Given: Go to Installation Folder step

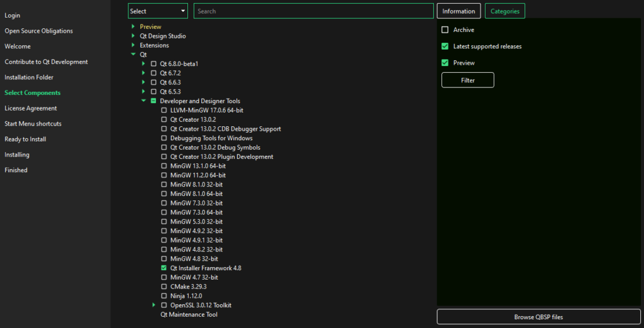Looking at the screenshot, I should point(29,77).
